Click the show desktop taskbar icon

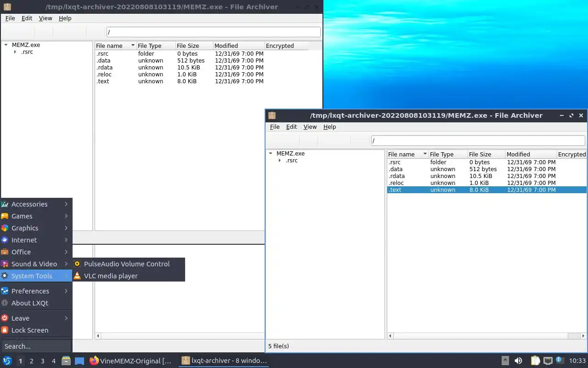click(x=79, y=361)
